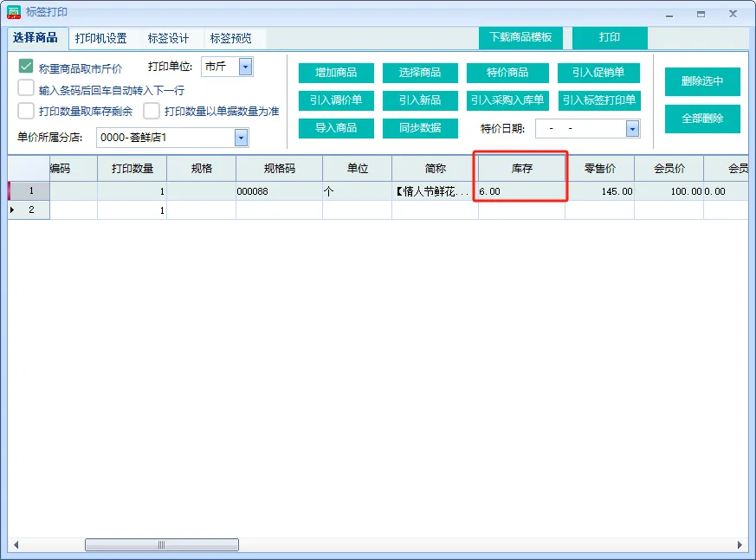Click the 删除选中 button

[x=702, y=81]
